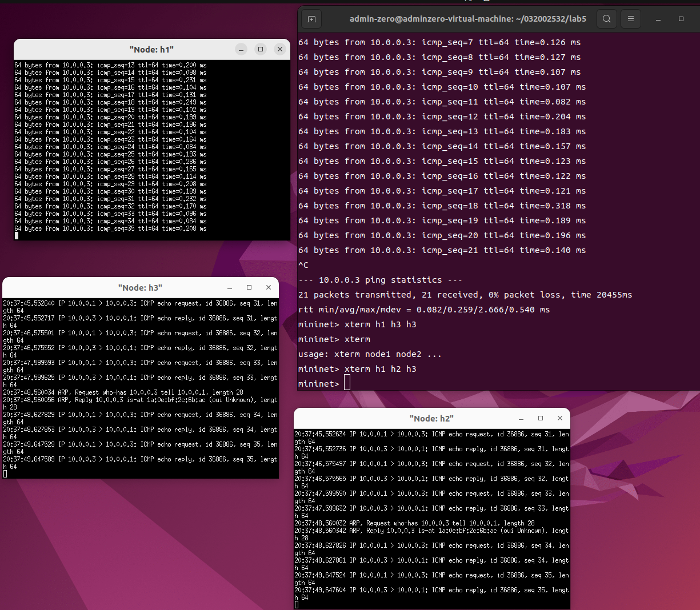Maximize the Node: h1 window
Screen dimensions: 700x610
coord(261,50)
